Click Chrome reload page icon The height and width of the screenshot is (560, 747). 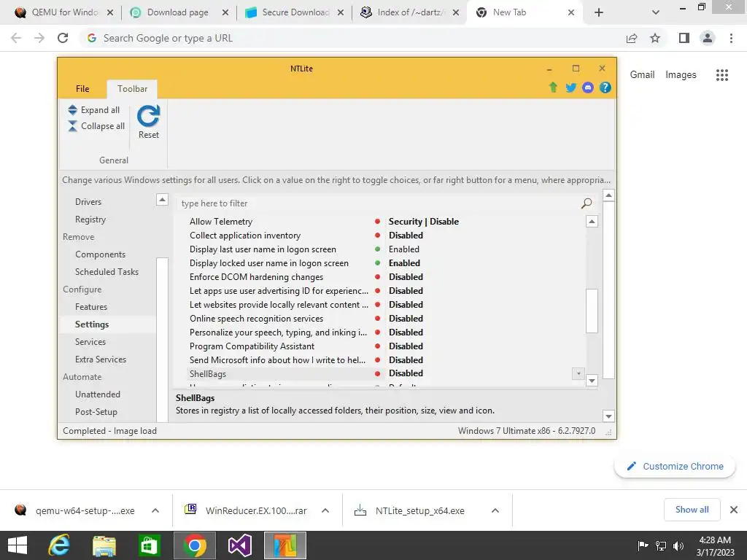tap(63, 38)
